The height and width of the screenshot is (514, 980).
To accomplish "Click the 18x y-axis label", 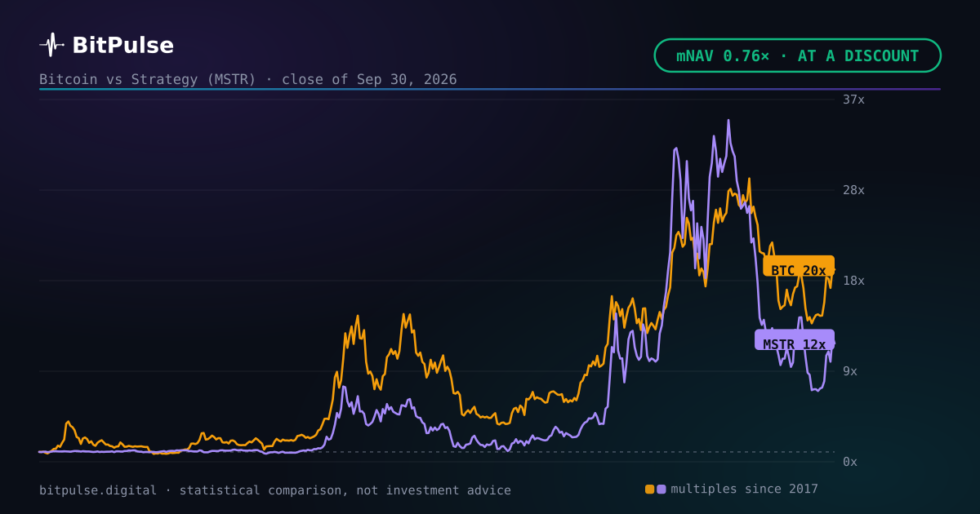I will click(x=853, y=281).
